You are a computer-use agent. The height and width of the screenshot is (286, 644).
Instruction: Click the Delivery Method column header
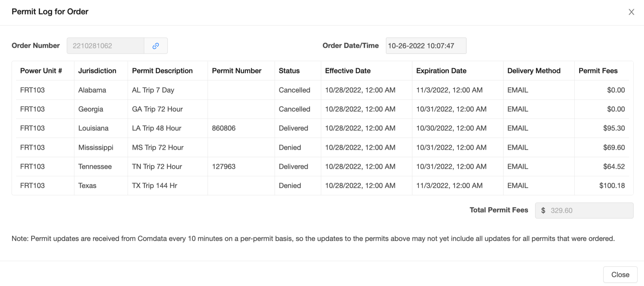pos(534,71)
